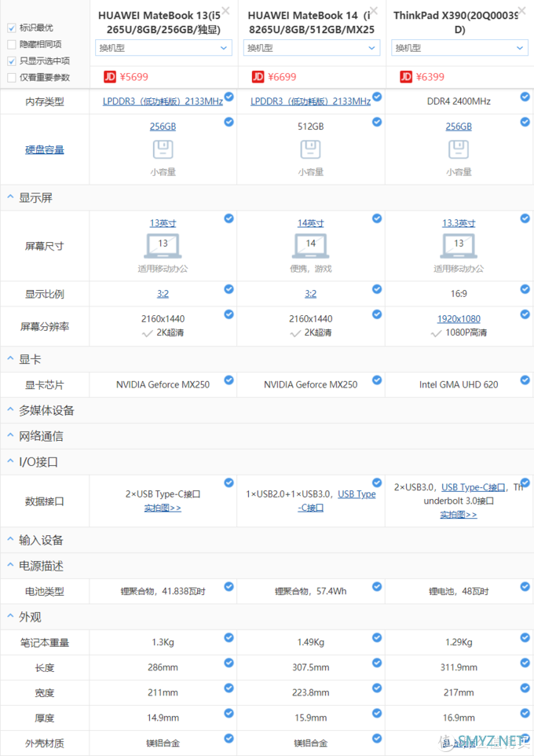534x756 pixels.
Task: Click JD icon beside ¥6399 price
Action: point(406,77)
